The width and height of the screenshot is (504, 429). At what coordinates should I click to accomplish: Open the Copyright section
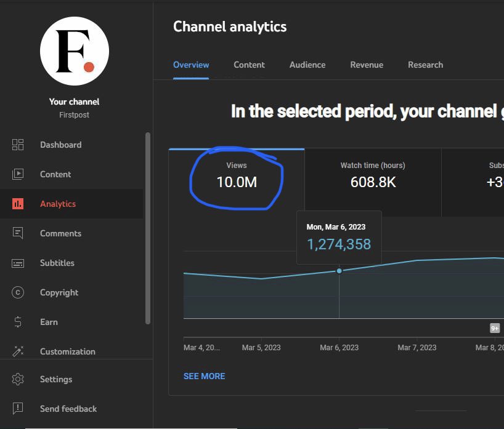(71, 292)
